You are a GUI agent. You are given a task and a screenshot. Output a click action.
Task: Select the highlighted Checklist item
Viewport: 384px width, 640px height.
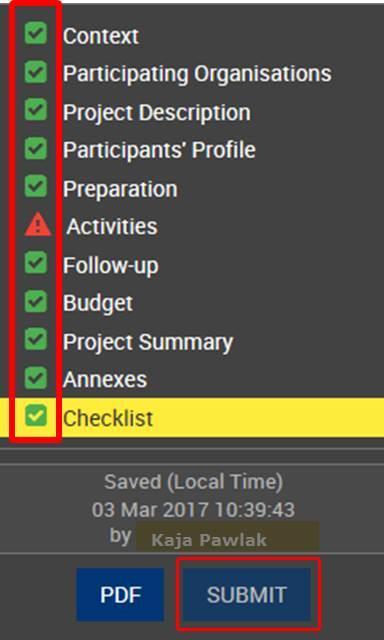tap(192, 418)
